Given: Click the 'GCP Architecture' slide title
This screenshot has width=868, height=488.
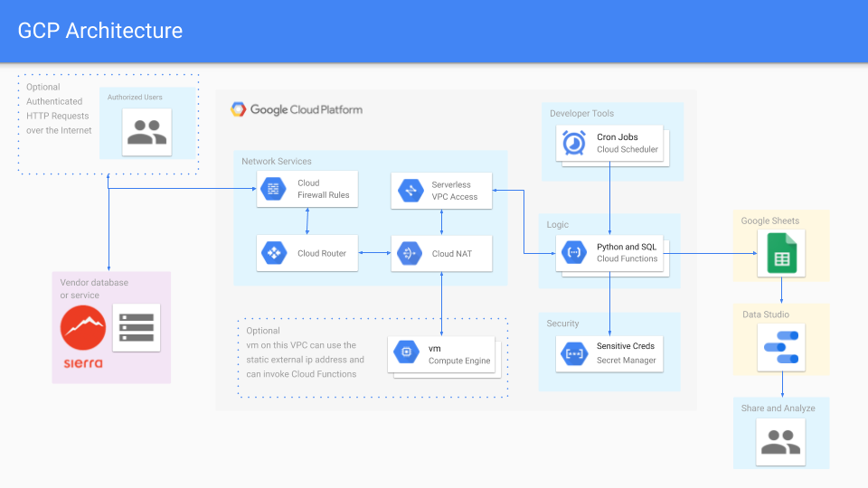Looking at the screenshot, I should click(100, 31).
